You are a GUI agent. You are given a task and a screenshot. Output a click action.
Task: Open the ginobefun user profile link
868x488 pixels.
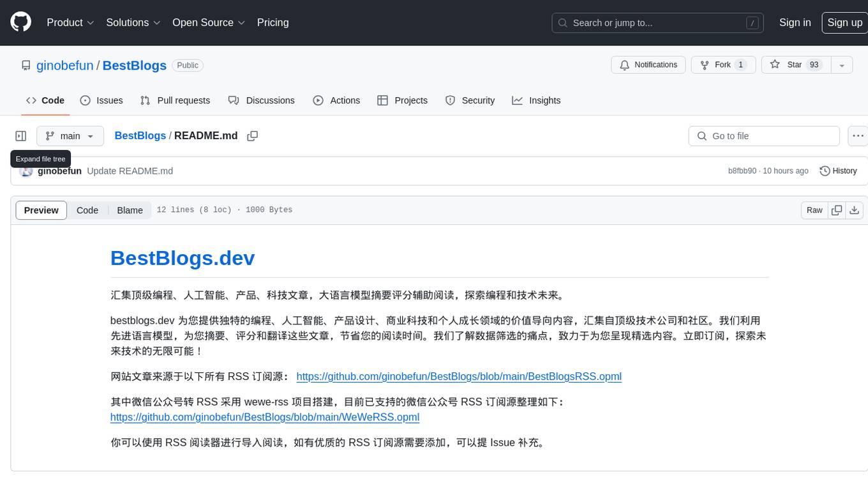coord(65,65)
